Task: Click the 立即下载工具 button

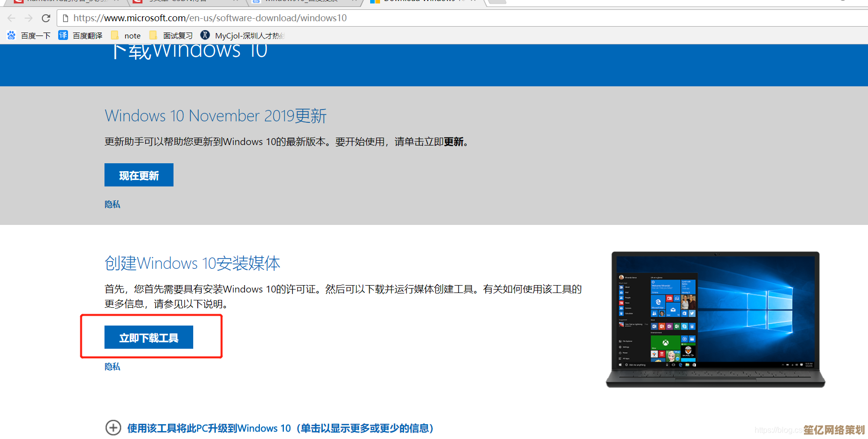Action: [148, 337]
